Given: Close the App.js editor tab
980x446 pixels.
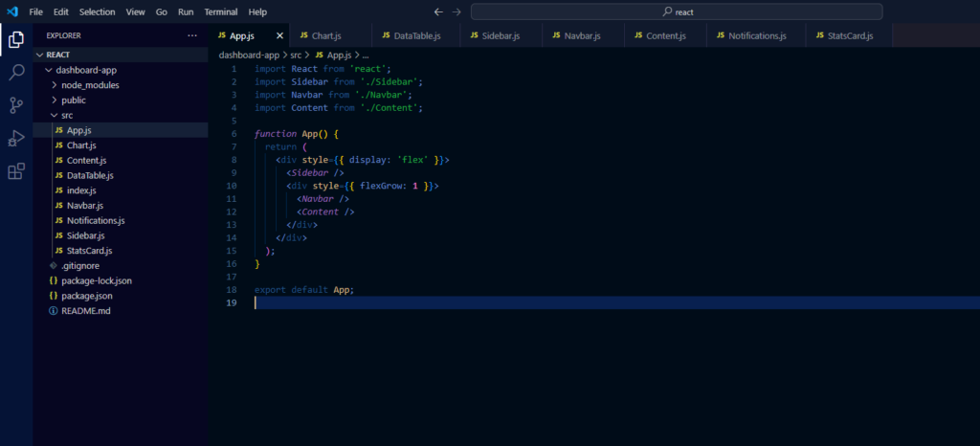Looking at the screenshot, I should pos(280,35).
